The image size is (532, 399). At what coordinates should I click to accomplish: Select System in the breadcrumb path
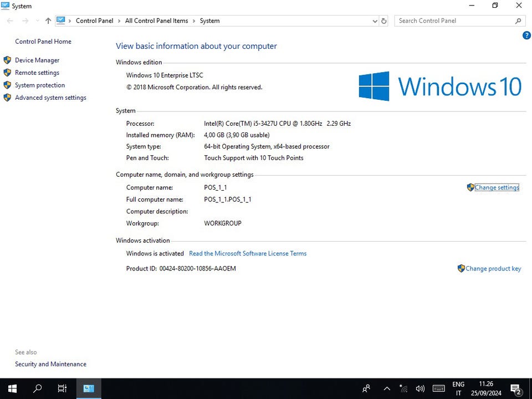[209, 21]
